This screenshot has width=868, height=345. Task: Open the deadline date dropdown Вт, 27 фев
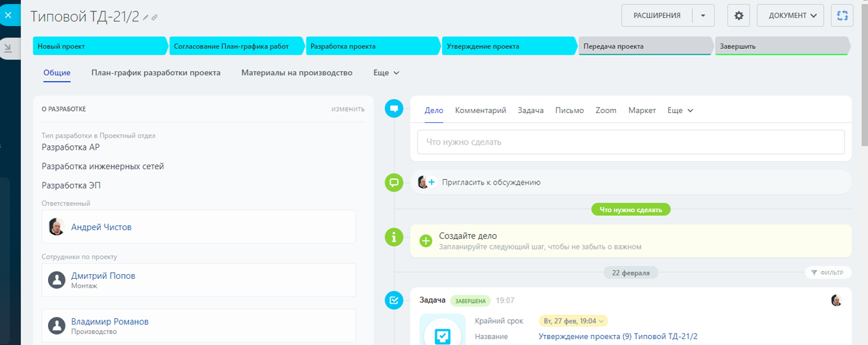pos(574,321)
